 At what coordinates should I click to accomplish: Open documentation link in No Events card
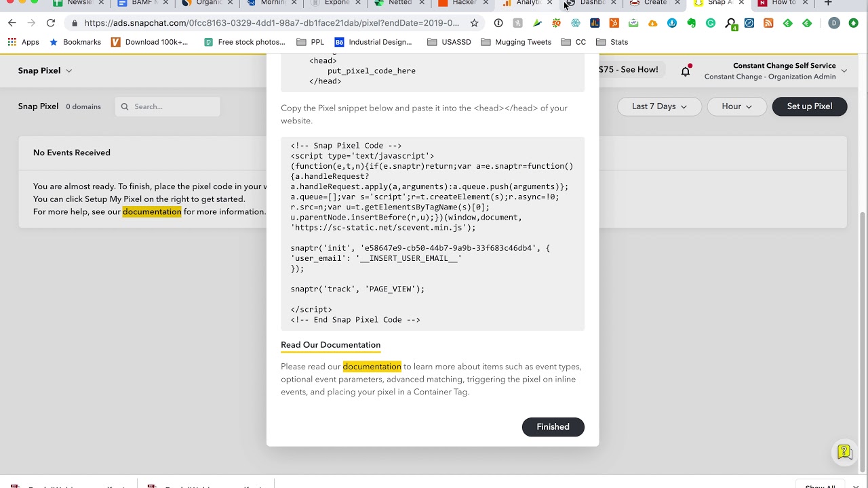152,211
